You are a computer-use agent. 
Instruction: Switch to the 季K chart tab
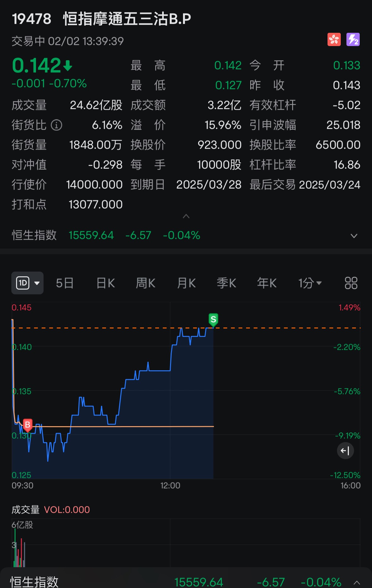click(x=227, y=283)
